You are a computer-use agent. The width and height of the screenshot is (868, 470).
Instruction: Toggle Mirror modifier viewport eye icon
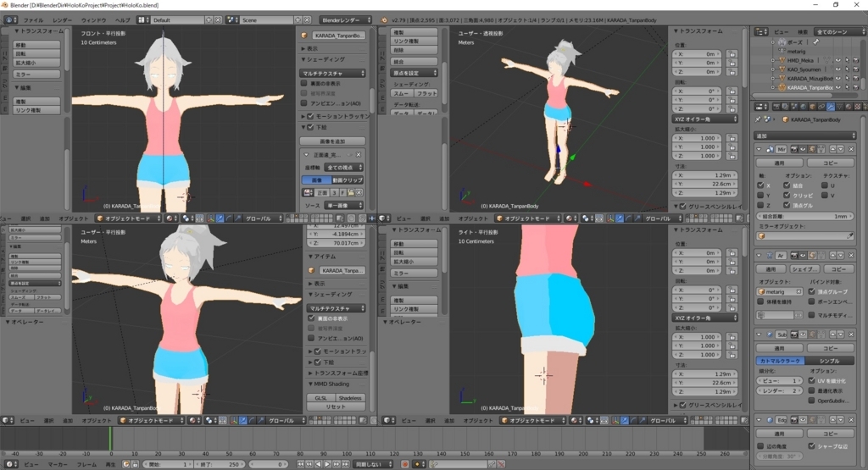point(803,149)
